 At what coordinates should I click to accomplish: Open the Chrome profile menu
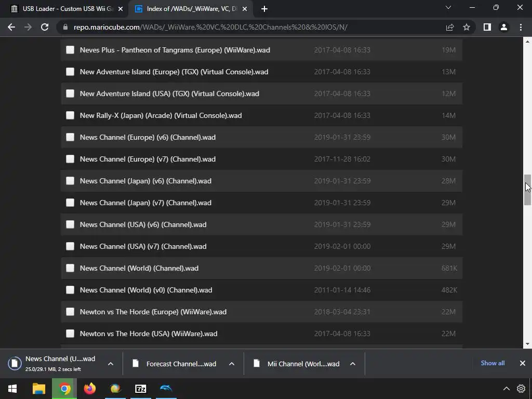click(x=504, y=27)
